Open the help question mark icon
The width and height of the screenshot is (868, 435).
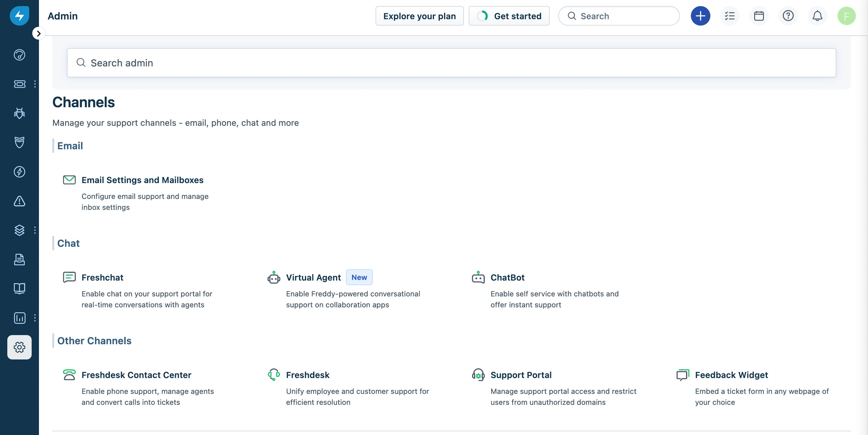pos(788,16)
